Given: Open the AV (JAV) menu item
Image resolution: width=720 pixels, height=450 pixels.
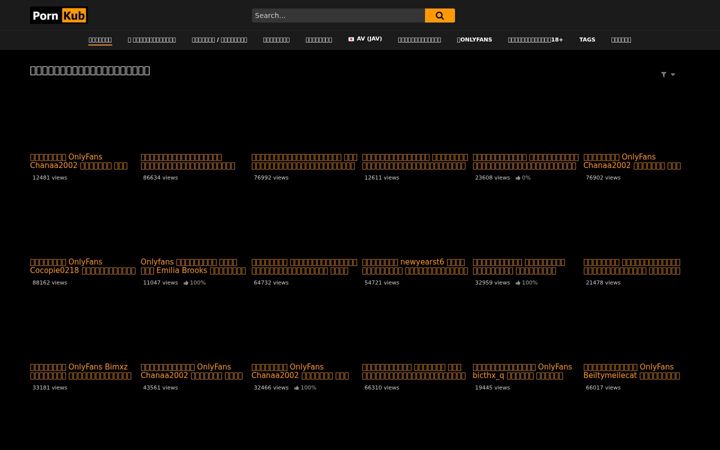Looking at the screenshot, I should [365, 39].
